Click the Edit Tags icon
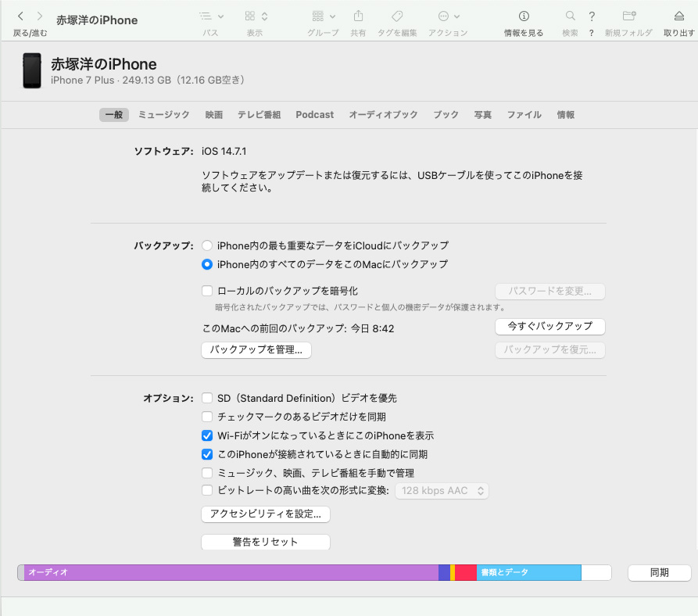The width and height of the screenshot is (698, 616). 397,16
